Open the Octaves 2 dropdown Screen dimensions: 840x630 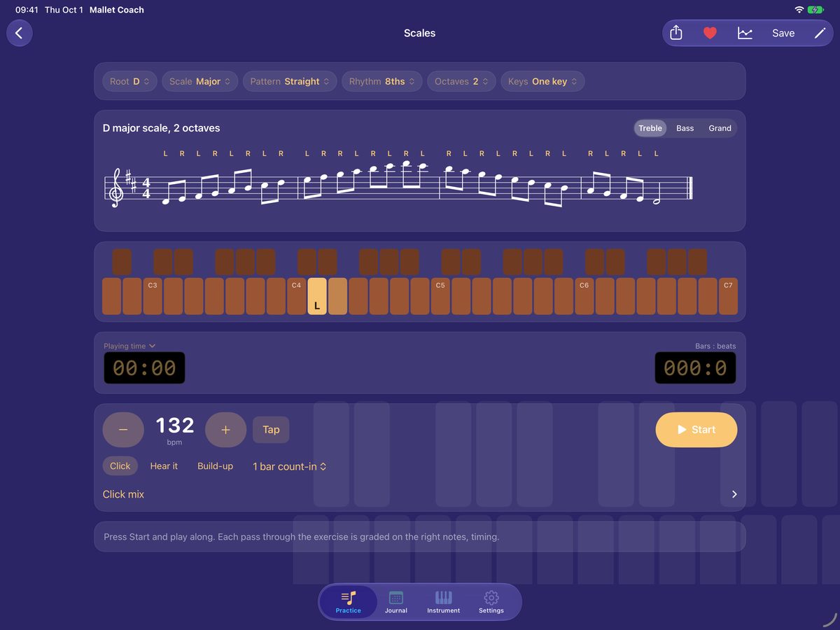(462, 81)
